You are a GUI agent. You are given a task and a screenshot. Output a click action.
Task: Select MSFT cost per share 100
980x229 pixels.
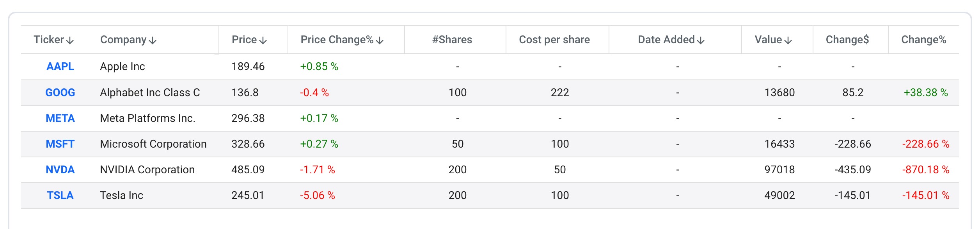pos(560,144)
